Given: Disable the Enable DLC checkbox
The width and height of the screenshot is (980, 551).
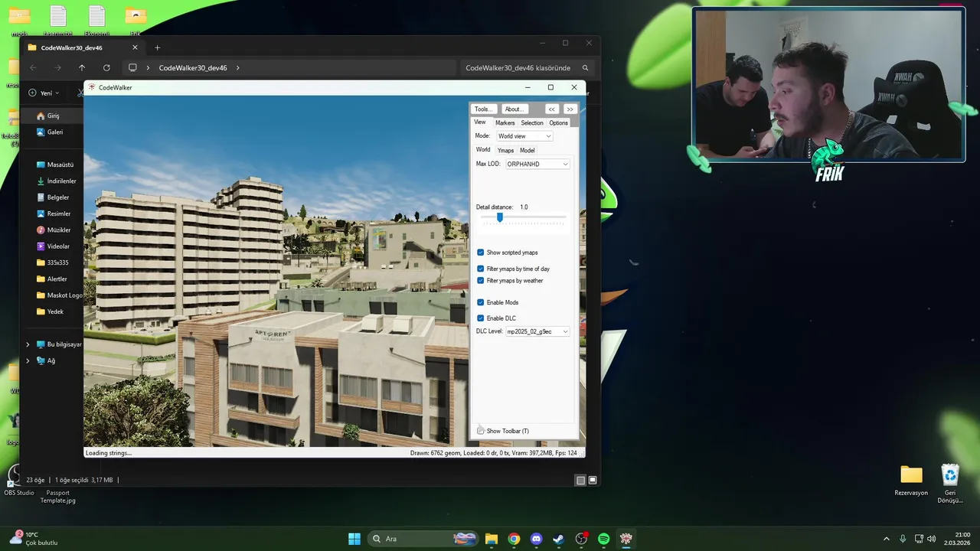Looking at the screenshot, I should (x=481, y=318).
